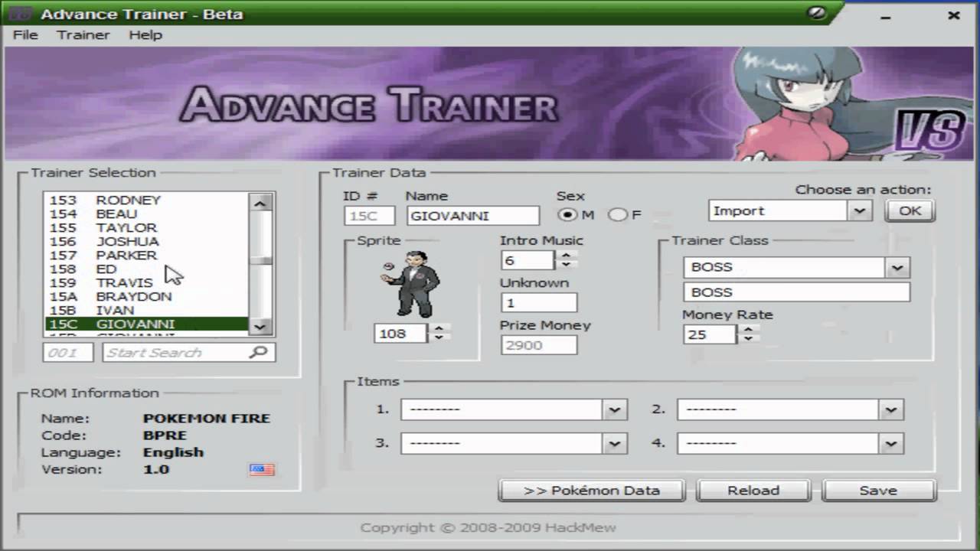Increase the Sprite number stepper
This screenshot has width=980, height=551.
pyautogui.click(x=439, y=329)
